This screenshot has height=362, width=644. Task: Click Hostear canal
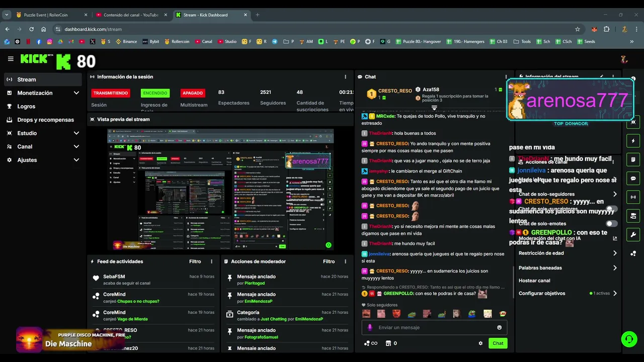534,281
